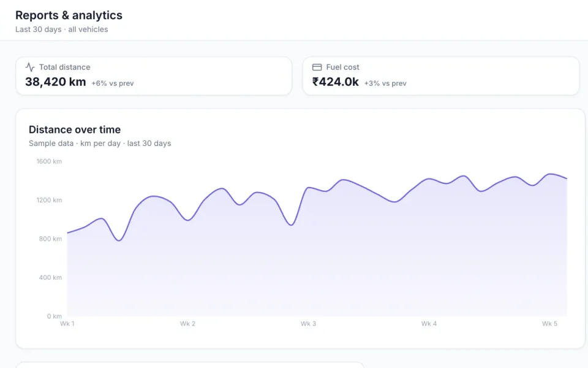
Task: Click the 0 km axis label
Action: point(55,316)
